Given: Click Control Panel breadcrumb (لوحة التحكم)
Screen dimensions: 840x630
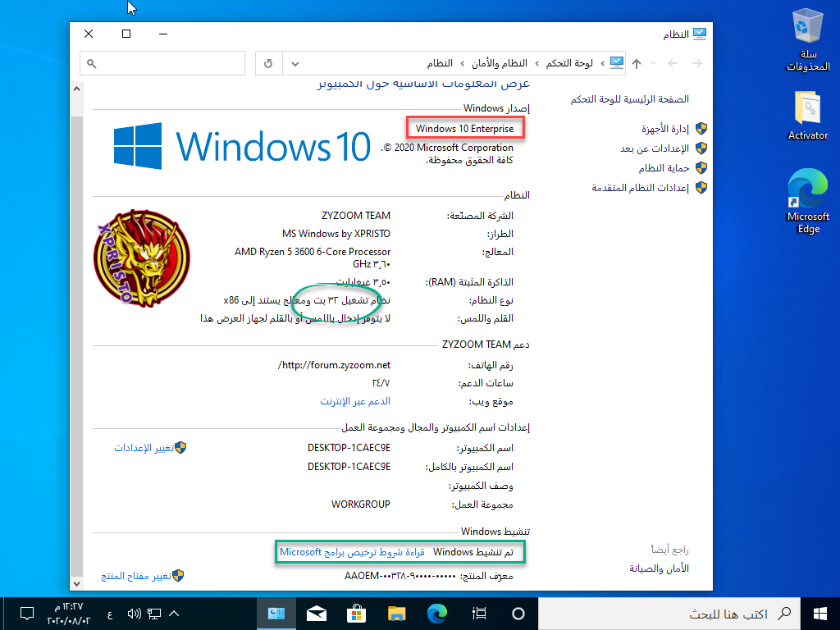Looking at the screenshot, I should [569, 64].
